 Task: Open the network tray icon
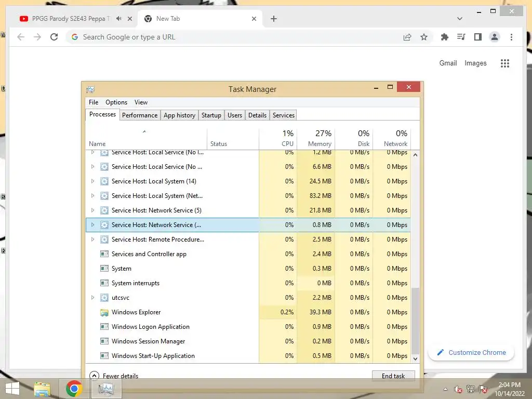[x=471, y=389]
